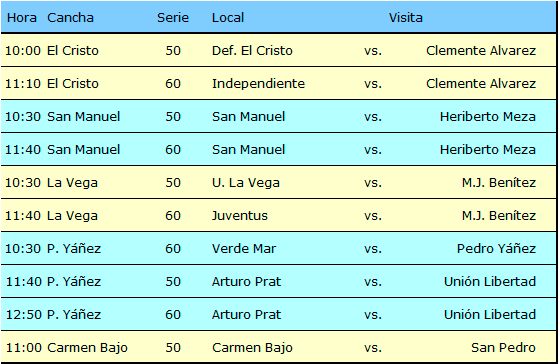Viewport: 558px width, 364px height.
Task: Select the Juventus team cell
Action: [x=239, y=216]
